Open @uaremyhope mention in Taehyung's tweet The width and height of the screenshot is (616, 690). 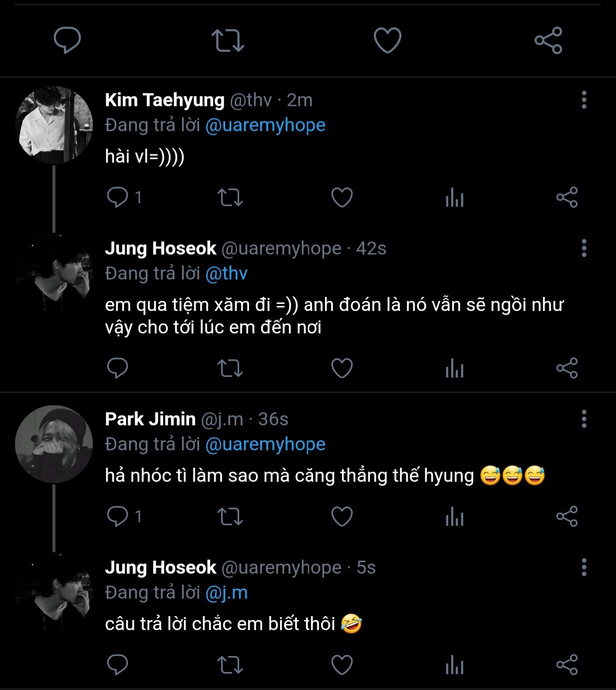click(x=265, y=125)
